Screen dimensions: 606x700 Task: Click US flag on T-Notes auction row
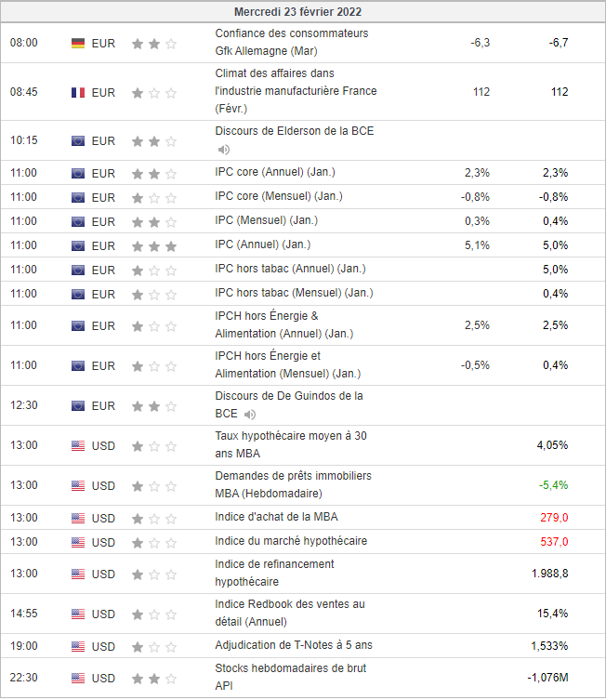[78, 646]
